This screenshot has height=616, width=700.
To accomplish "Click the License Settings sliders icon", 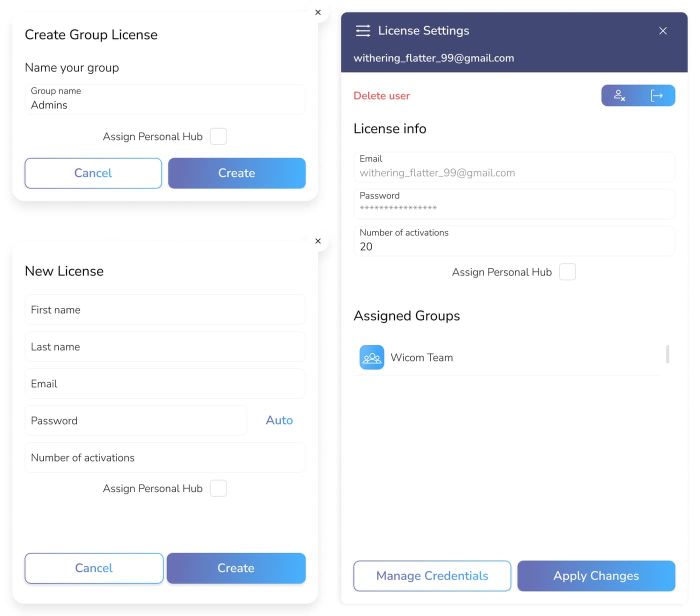I will [x=363, y=31].
